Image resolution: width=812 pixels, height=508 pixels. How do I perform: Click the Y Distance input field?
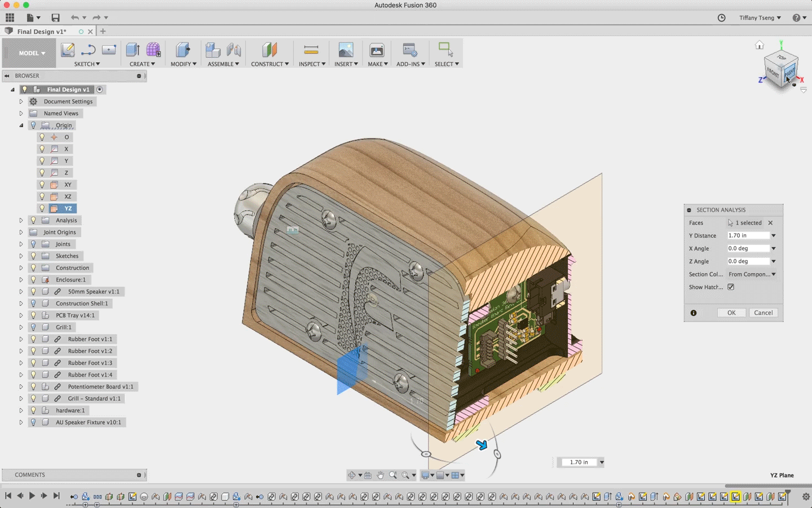(x=748, y=236)
